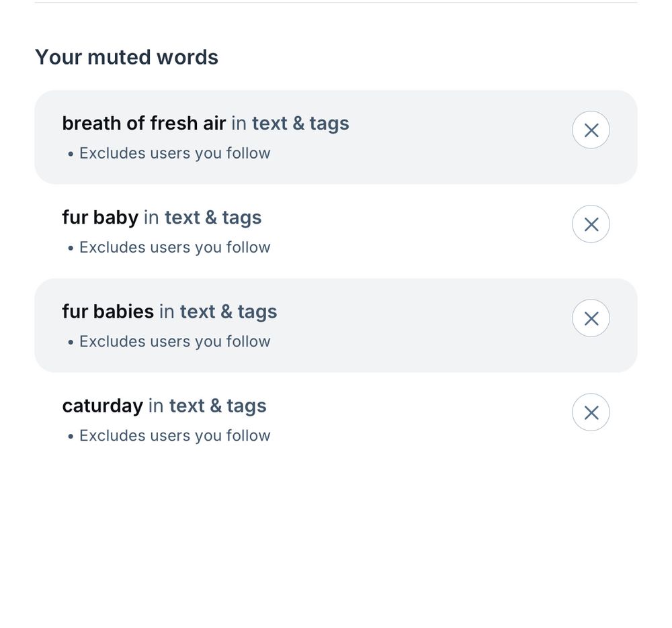The width and height of the screenshot is (672, 628).
Task: Click the bold 'fur baby' word
Action: pyautogui.click(x=100, y=217)
